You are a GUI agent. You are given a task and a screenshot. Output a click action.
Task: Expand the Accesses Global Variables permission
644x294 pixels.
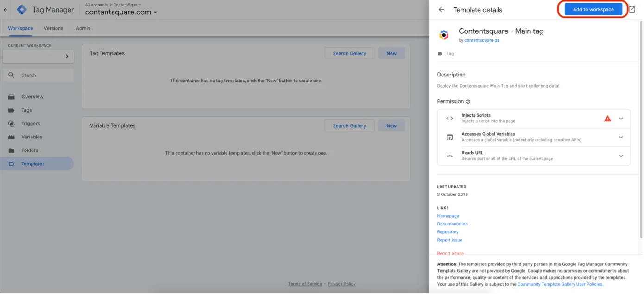[621, 137]
